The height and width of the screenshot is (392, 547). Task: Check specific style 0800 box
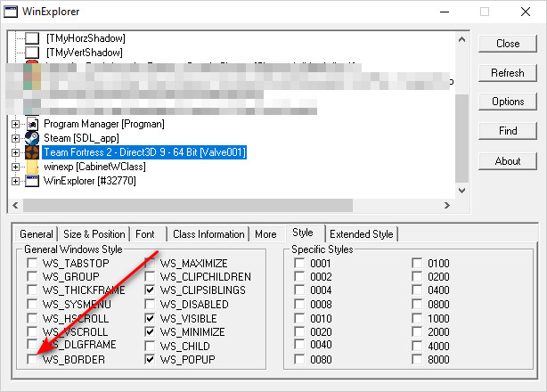pyautogui.click(x=417, y=304)
